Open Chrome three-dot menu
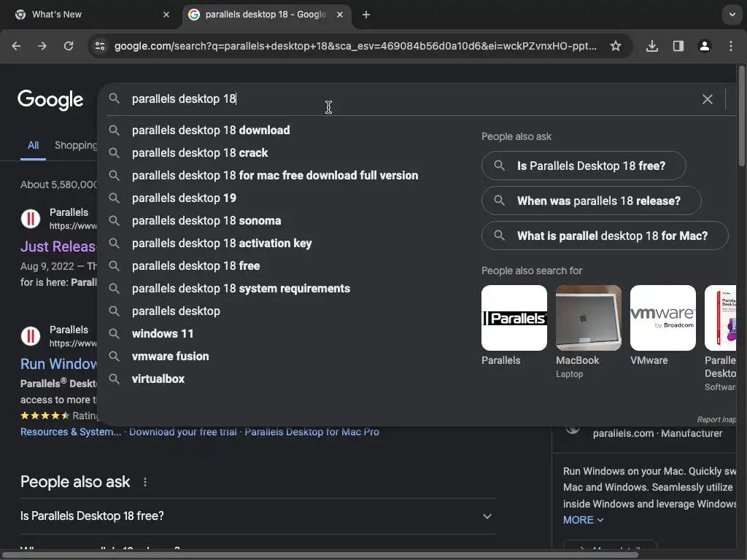Screen dimensions: 747x560 (731, 46)
